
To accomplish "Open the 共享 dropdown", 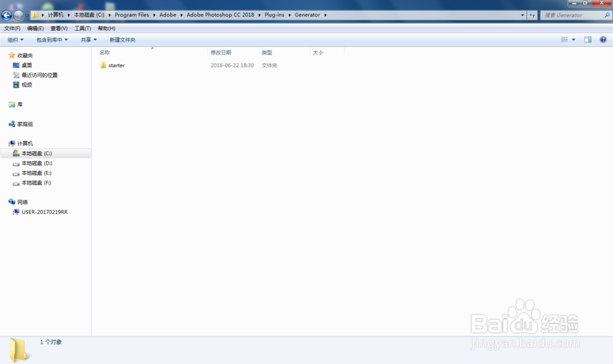I will tap(88, 40).
